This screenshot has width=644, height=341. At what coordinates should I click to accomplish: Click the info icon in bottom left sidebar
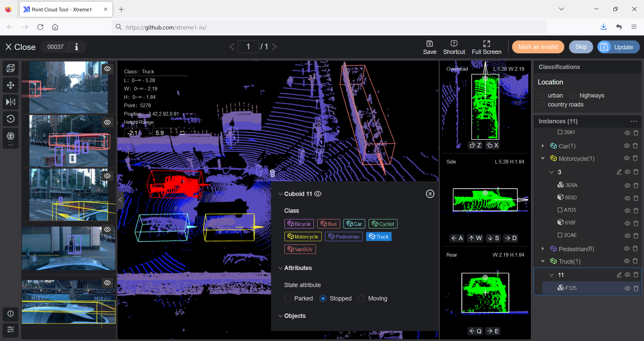coord(10,314)
